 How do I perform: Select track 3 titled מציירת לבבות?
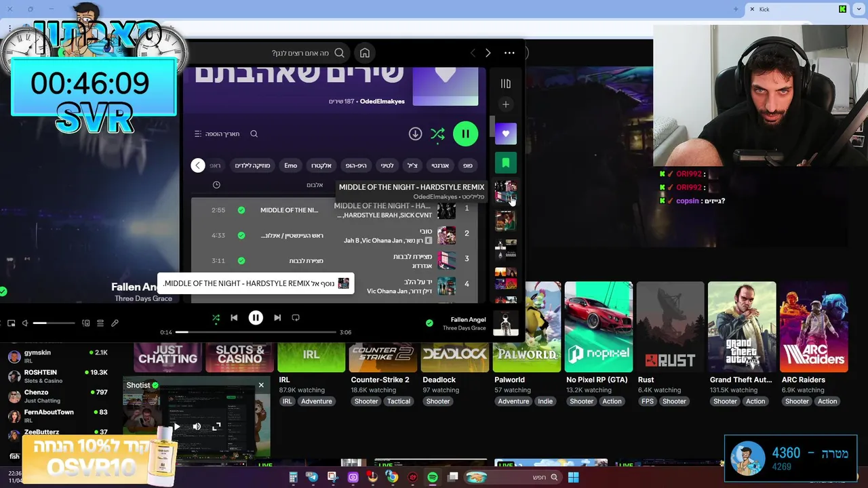pos(412,257)
